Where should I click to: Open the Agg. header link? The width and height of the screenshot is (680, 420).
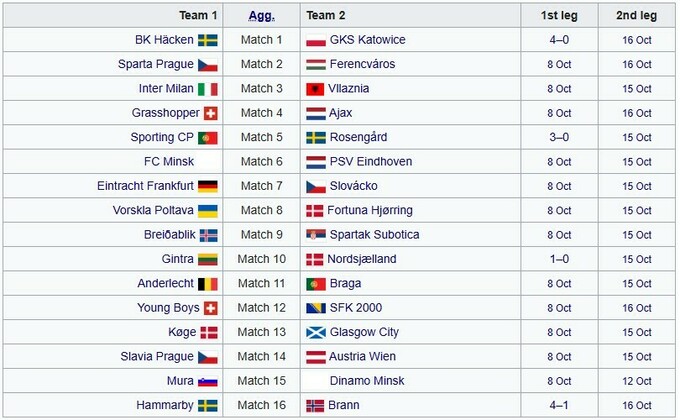[262, 15]
